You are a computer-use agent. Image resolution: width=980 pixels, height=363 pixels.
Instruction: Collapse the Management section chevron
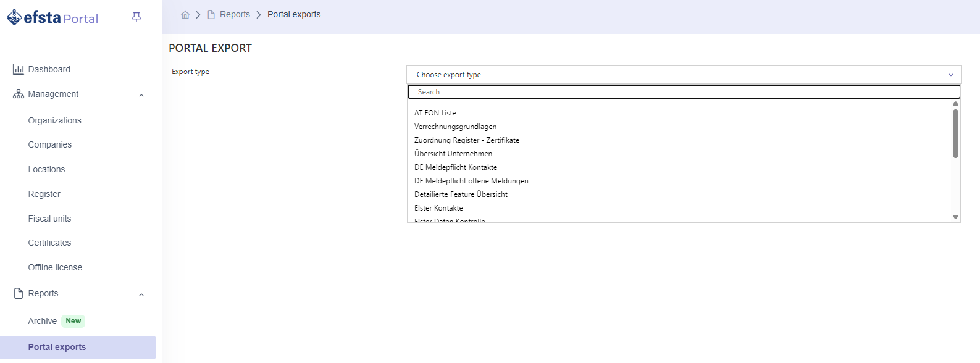click(x=141, y=95)
